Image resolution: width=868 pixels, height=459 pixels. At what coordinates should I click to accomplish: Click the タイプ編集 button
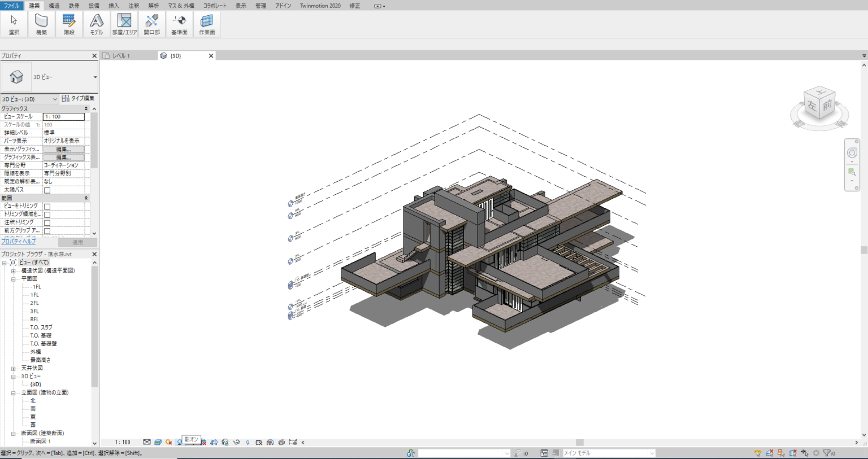(x=79, y=99)
